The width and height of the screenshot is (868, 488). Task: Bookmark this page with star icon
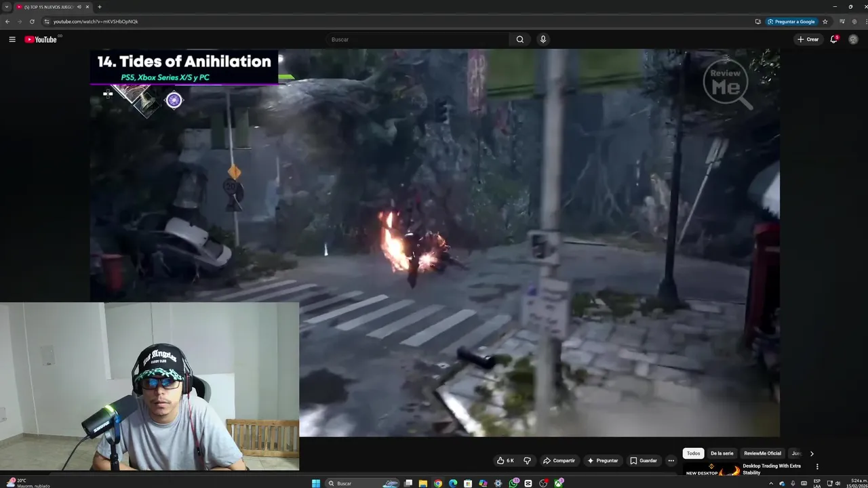point(825,21)
